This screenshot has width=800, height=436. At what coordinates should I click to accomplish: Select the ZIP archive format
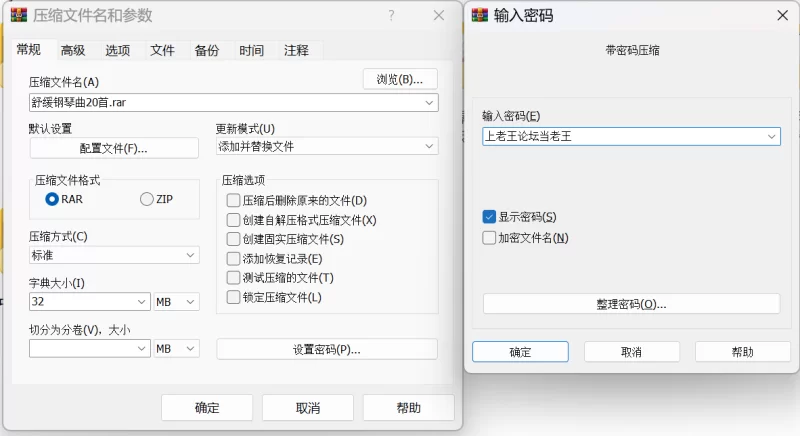[x=148, y=199]
